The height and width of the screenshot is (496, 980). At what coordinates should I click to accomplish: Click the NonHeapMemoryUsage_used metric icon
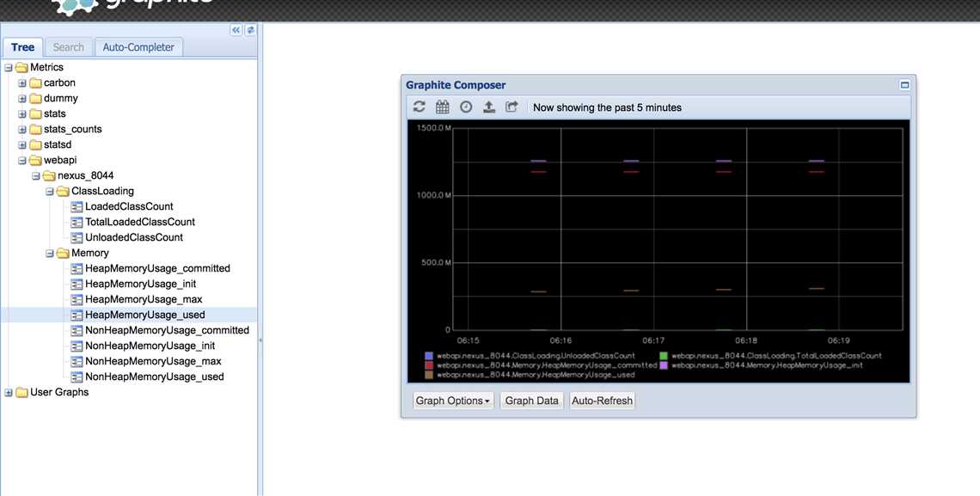77,377
